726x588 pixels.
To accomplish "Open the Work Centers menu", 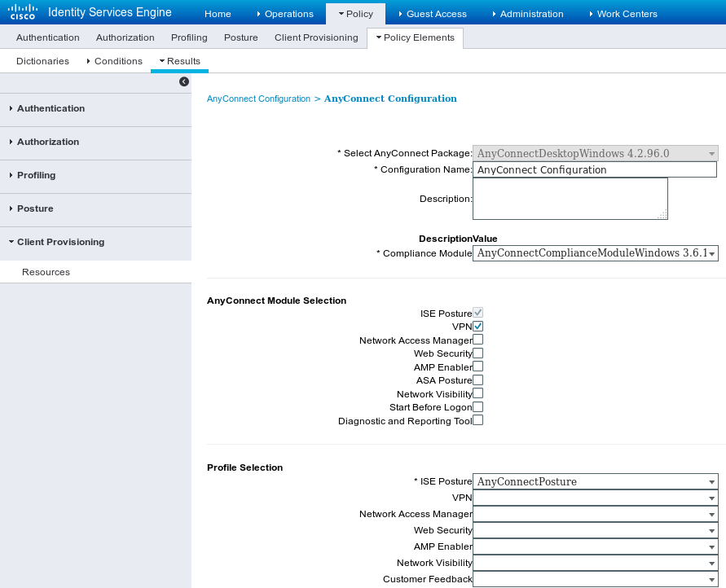I will point(623,14).
